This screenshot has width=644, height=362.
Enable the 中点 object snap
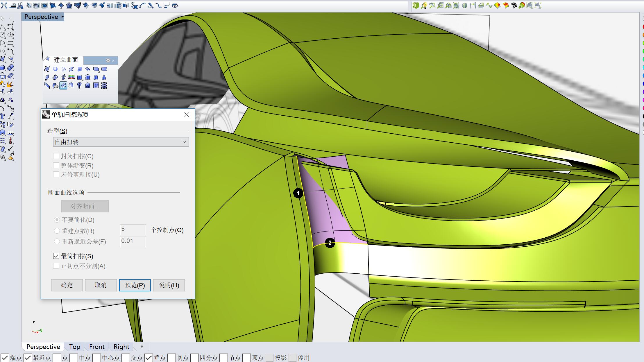74,358
